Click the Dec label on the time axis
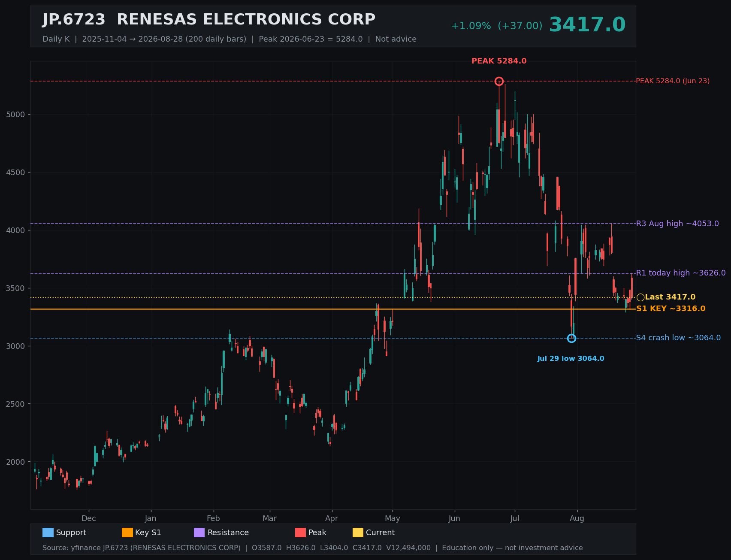 89,518
